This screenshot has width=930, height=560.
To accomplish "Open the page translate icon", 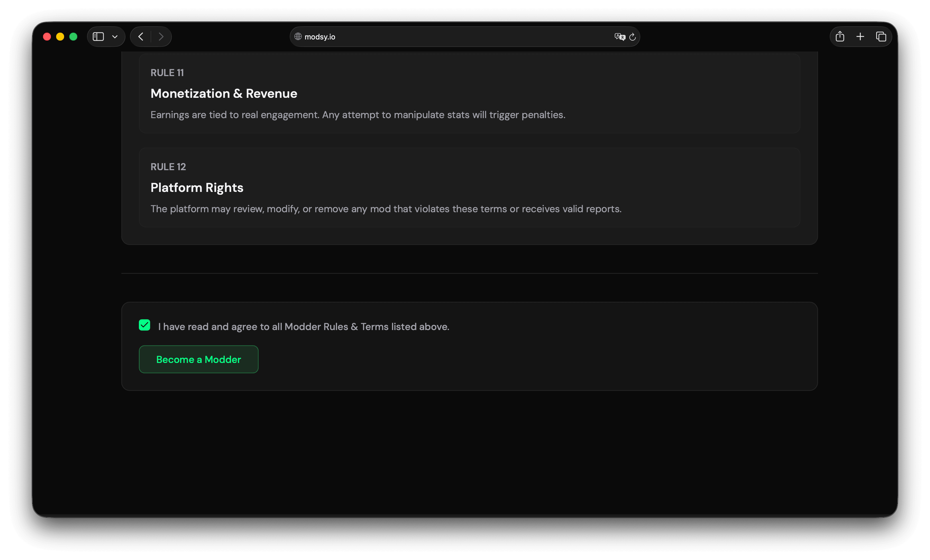I will tap(619, 37).
